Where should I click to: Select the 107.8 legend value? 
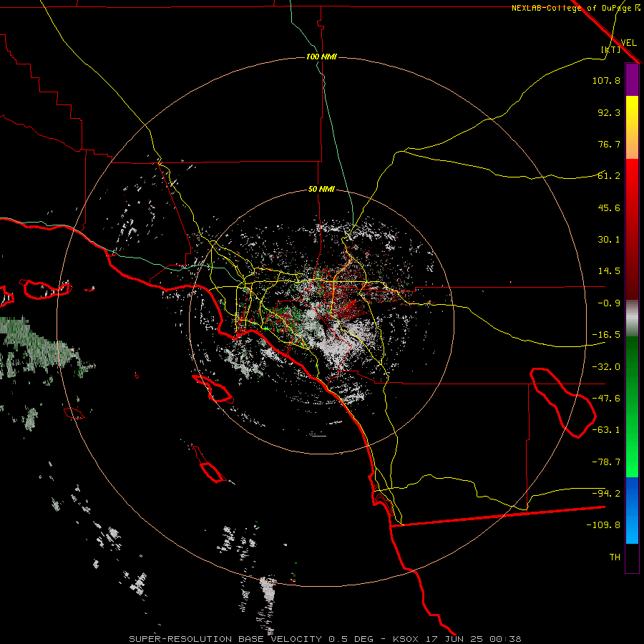(606, 80)
